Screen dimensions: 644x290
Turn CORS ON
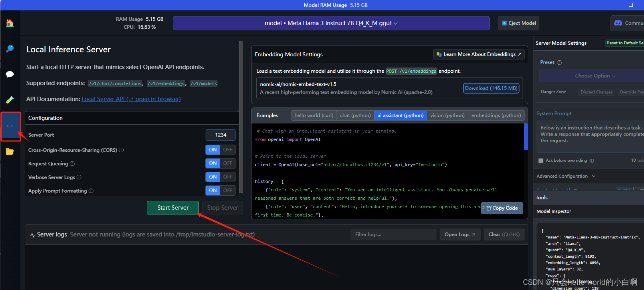coord(213,150)
